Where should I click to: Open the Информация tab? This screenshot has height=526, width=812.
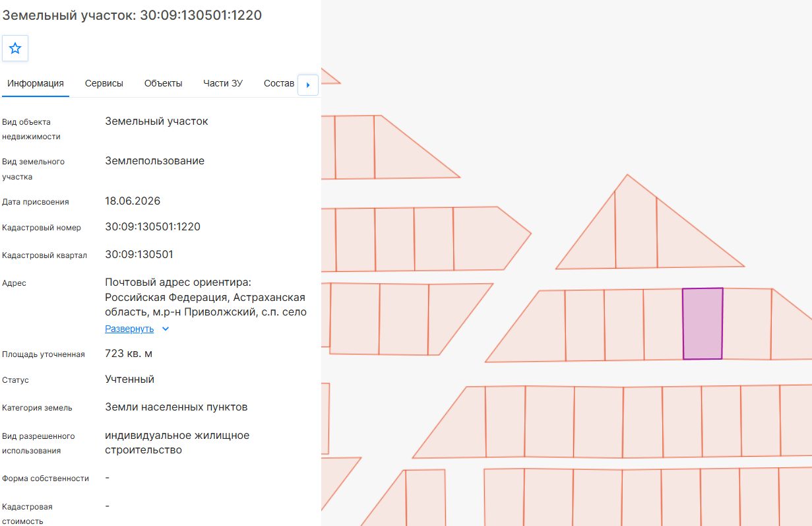pos(36,83)
